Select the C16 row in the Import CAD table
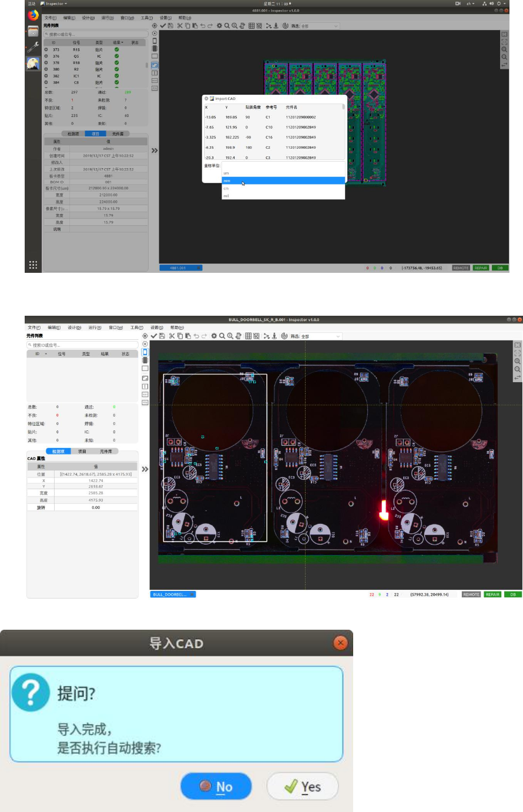The image size is (523, 812). coord(273,138)
